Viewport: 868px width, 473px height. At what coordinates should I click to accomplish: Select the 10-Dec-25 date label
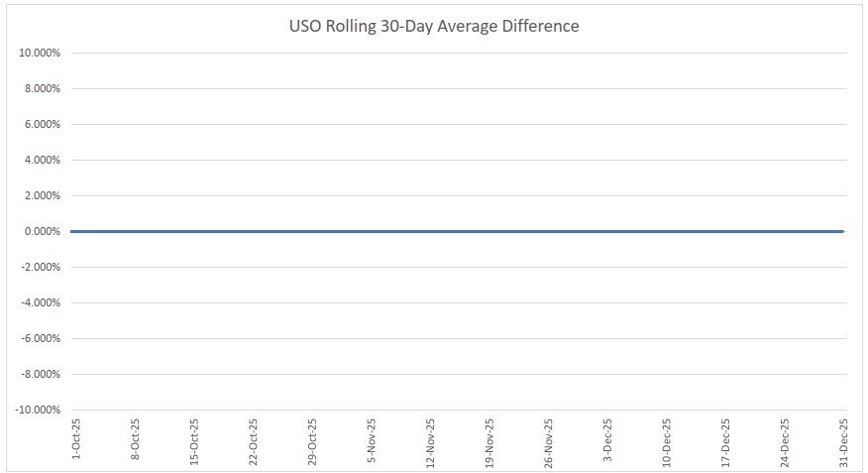(x=666, y=439)
